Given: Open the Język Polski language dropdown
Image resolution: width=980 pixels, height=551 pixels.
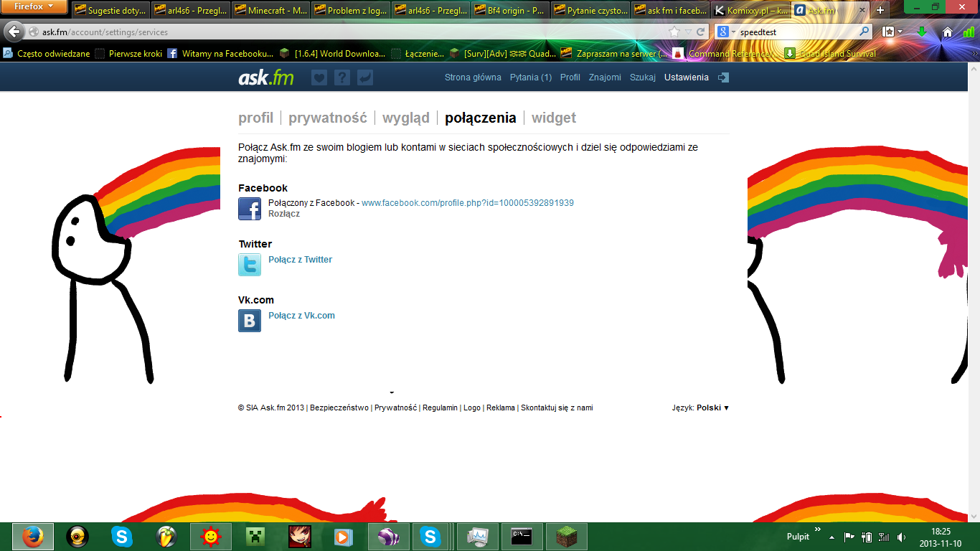Looking at the screenshot, I should [700, 408].
